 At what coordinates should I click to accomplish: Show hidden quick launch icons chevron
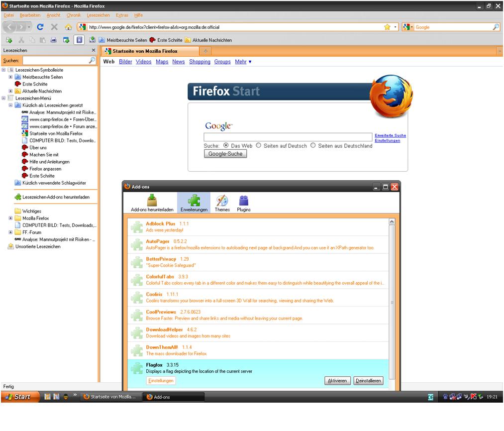tap(75, 395)
